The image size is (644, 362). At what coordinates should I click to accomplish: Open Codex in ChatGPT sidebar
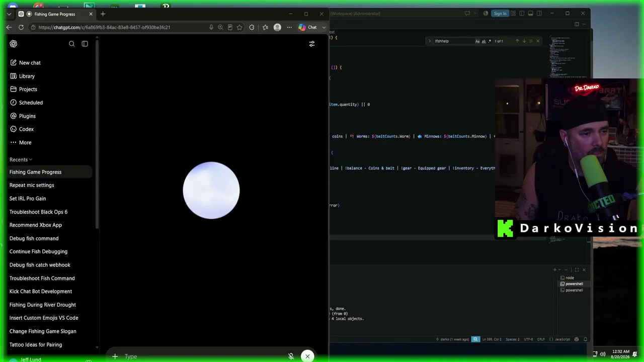coord(22,129)
